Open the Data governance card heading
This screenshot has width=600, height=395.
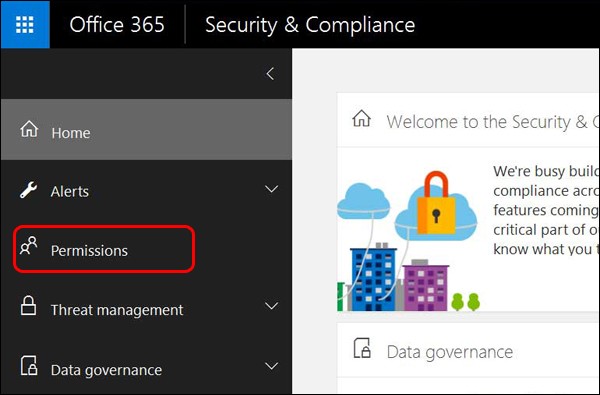click(450, 352)
